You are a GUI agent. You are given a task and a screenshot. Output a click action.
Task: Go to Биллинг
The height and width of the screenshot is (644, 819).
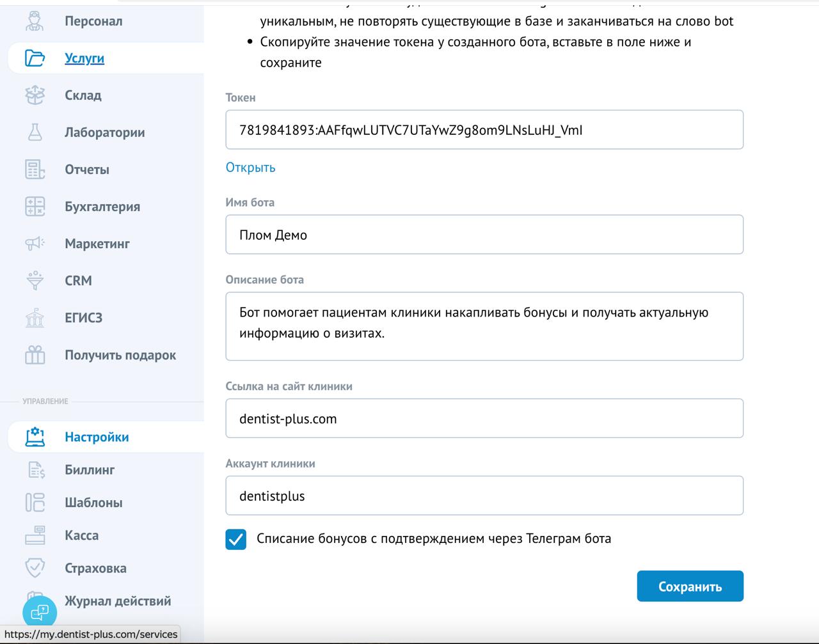(90, 470)
